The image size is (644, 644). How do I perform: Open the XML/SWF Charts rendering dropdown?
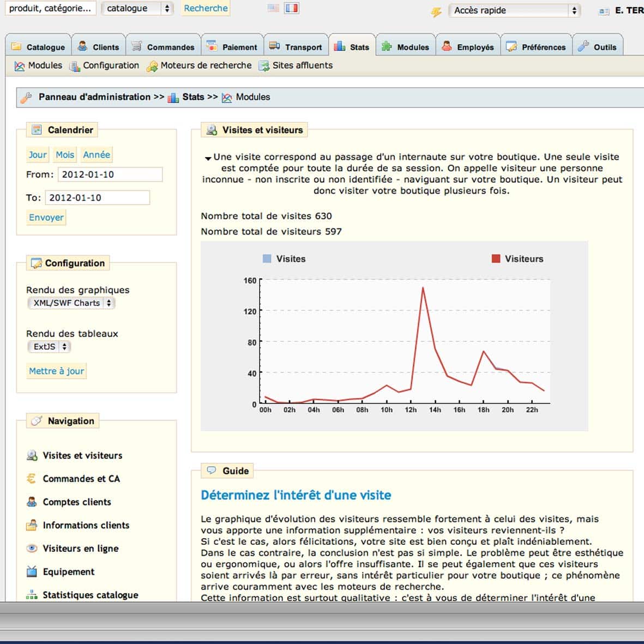coord(71,303)
